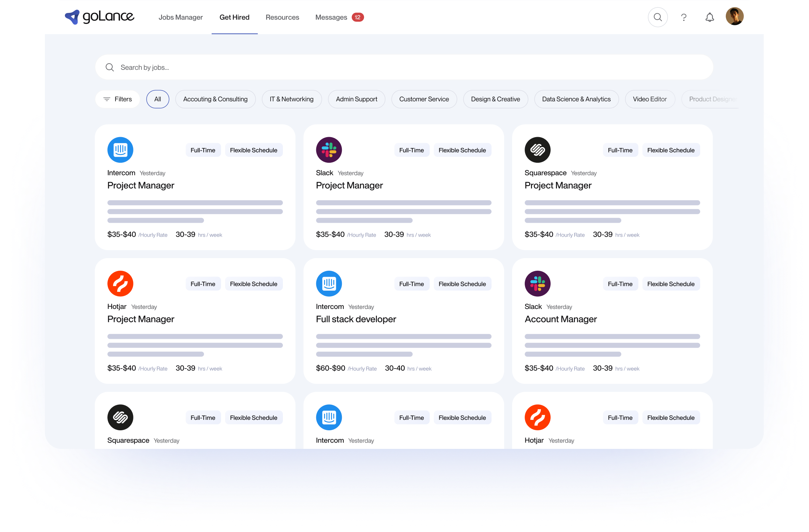Click the Flexible Schedule tag on the Slack Project Manager card
The width and height of the screenshot is (809, 532).
tap(462, 150)
